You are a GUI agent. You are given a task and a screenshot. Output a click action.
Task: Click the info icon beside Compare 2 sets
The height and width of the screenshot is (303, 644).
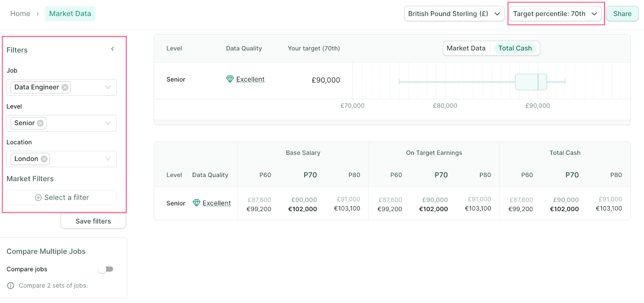coord(11,286)
